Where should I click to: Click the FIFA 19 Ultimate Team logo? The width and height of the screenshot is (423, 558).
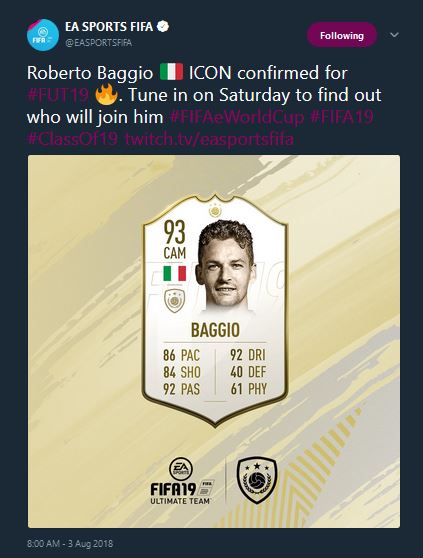click(x=181, y=481)
